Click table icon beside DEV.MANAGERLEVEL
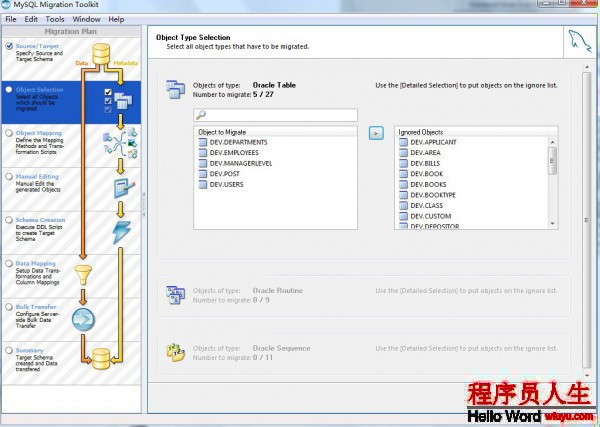This screenshot has width=600, height=427. click(203, 163)
